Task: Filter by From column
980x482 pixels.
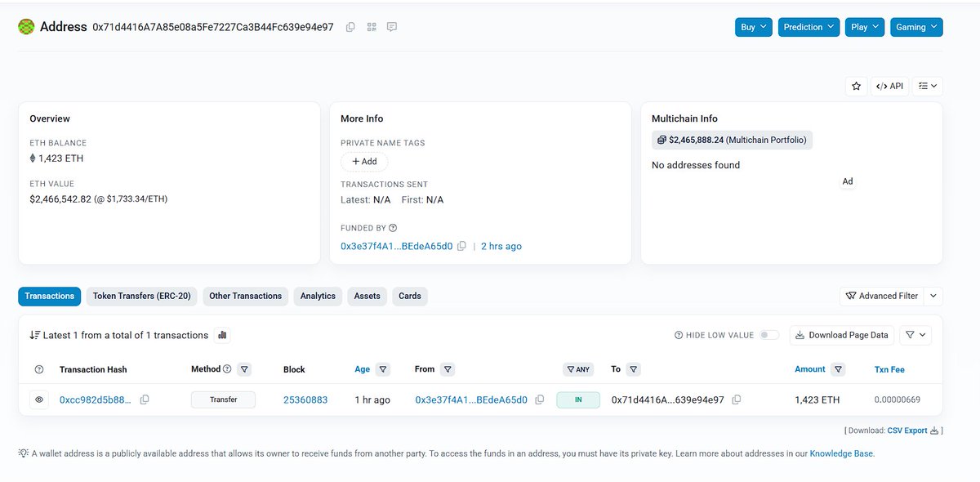Action: pyautogui.click(x=447, y=369)
